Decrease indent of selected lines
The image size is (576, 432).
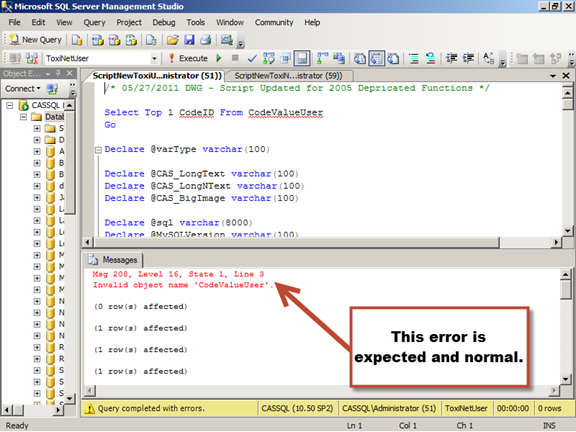point(451,58)
